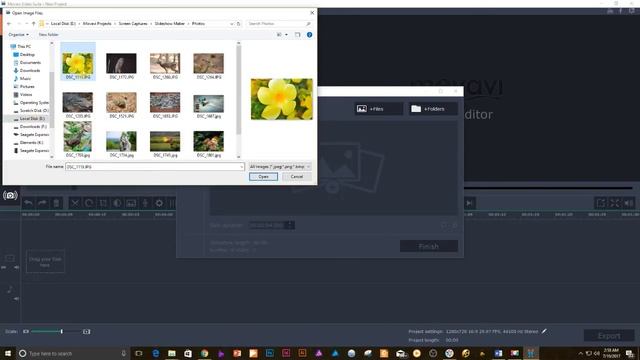Create a New folder
This screenshot has height=360, width=640.
(x=49, y=35)
